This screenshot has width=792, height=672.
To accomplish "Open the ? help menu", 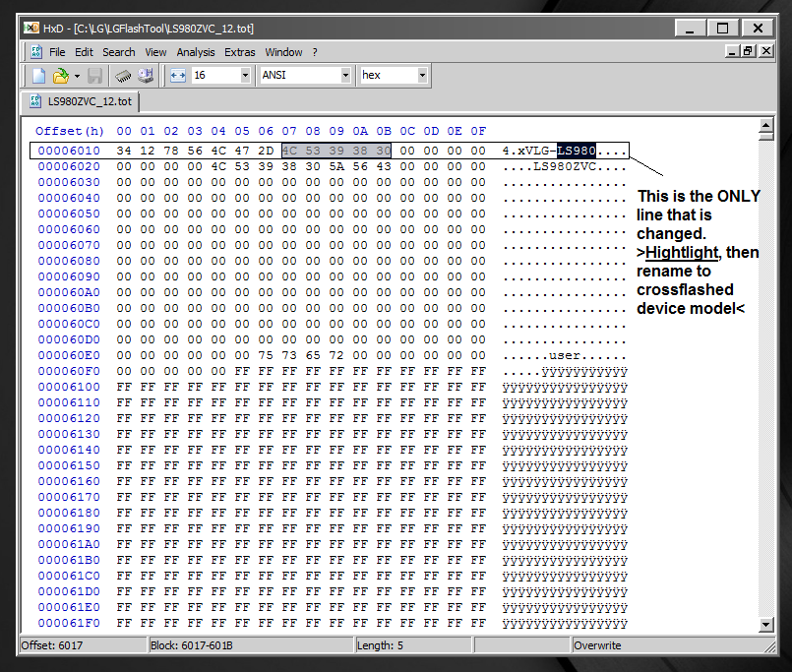I will click(315, 52).
